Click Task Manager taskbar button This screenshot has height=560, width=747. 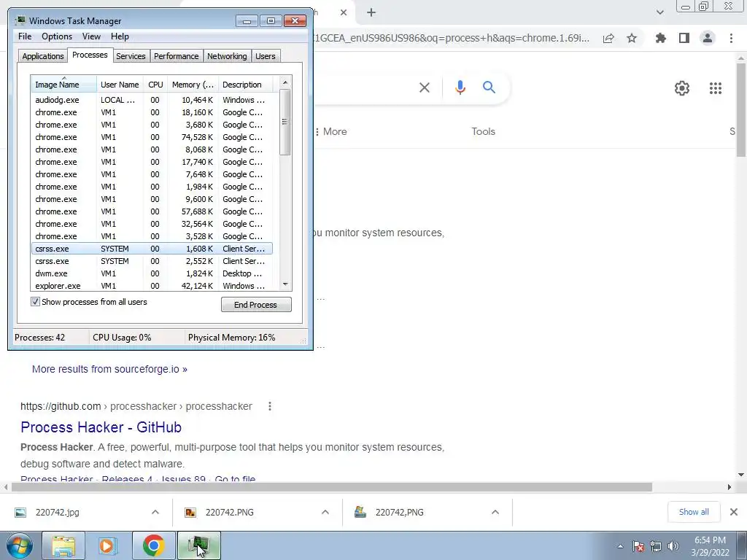[199, 545]
